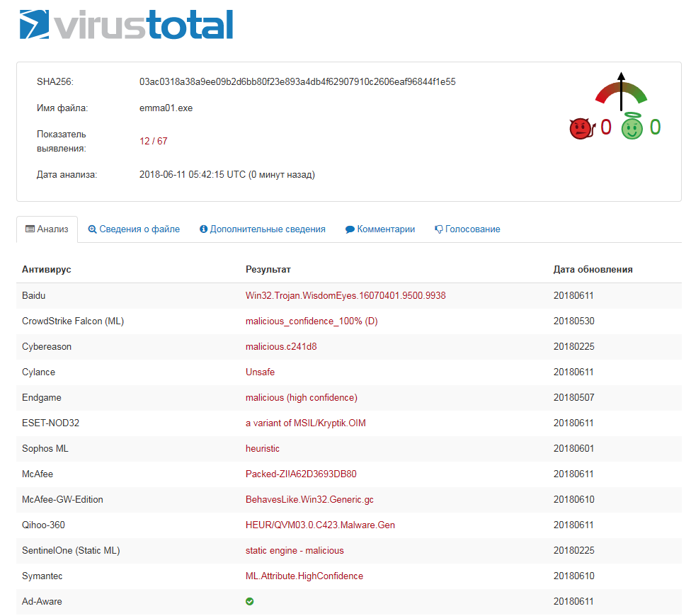Viewport: 691px width, 616px height.
Task: Click the Unsafe result
Action: point(260,372)
